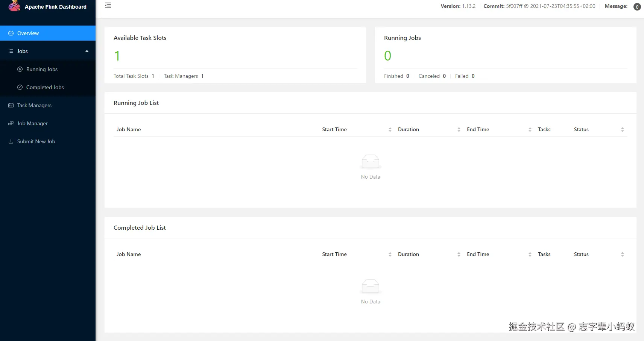Click the Completed Jobs check-circle icon
Viewport: 644px width, 341px height.
(20, 87)
